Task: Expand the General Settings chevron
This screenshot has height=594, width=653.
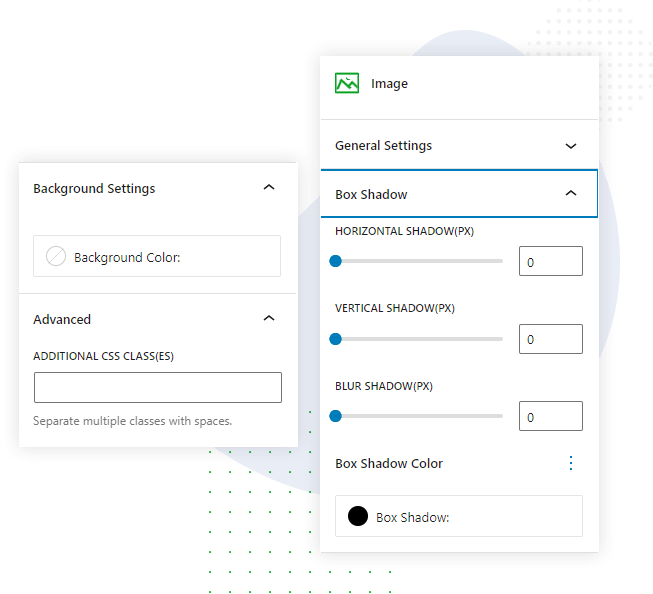Action: 571,146
